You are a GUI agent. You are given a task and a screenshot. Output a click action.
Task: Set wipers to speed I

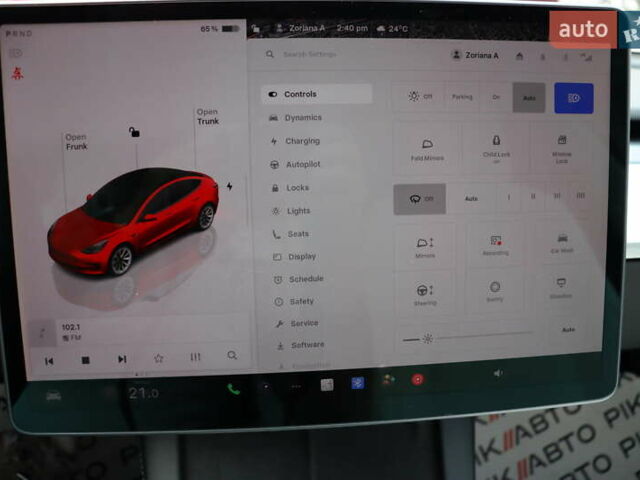coord(509,197)
